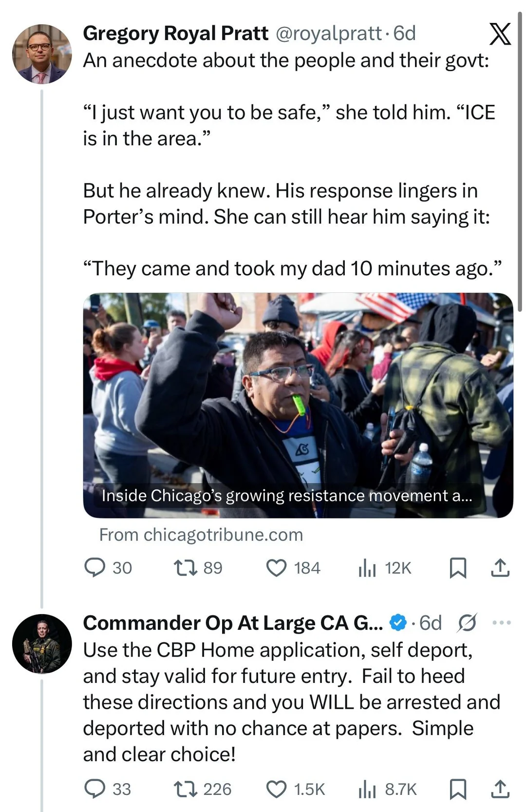Share Gregory Royal Pratt's post
Screen dimensions: 526x812
500,568
